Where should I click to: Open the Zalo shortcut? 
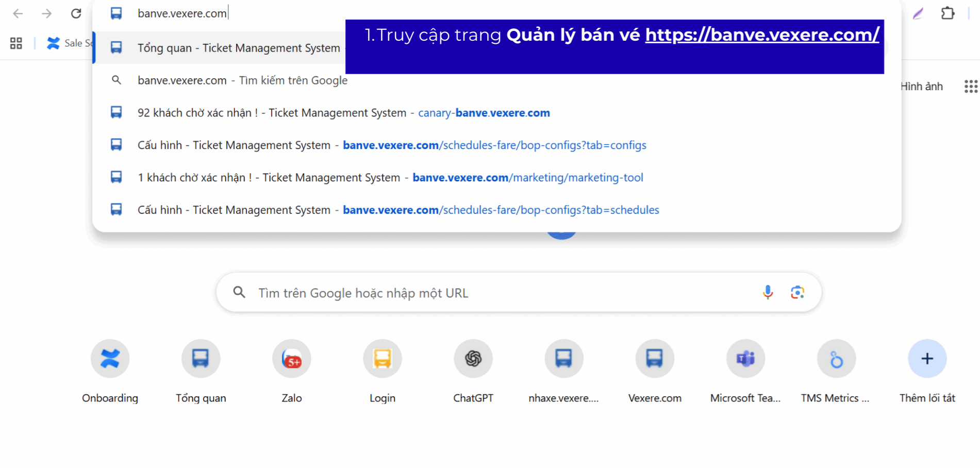[x=291, y=359]
